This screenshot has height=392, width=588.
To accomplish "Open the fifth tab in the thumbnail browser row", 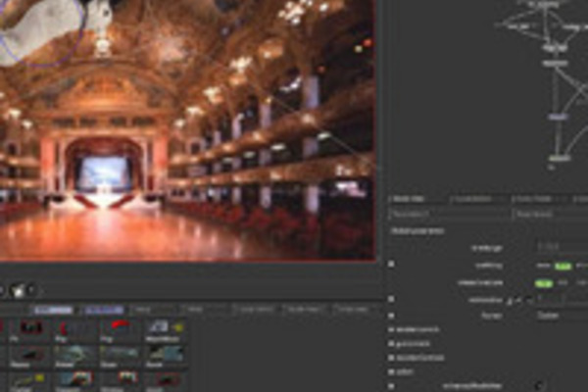I will pyautogui.click(x=255, y=310).
